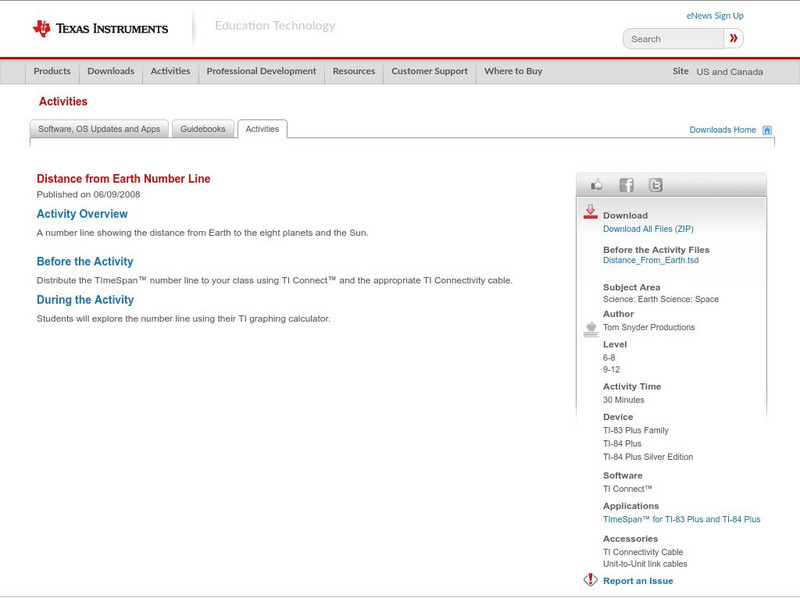Click the thumbs-up like icon
This screenshot has width=800, height=598.
tap(595, 184)
